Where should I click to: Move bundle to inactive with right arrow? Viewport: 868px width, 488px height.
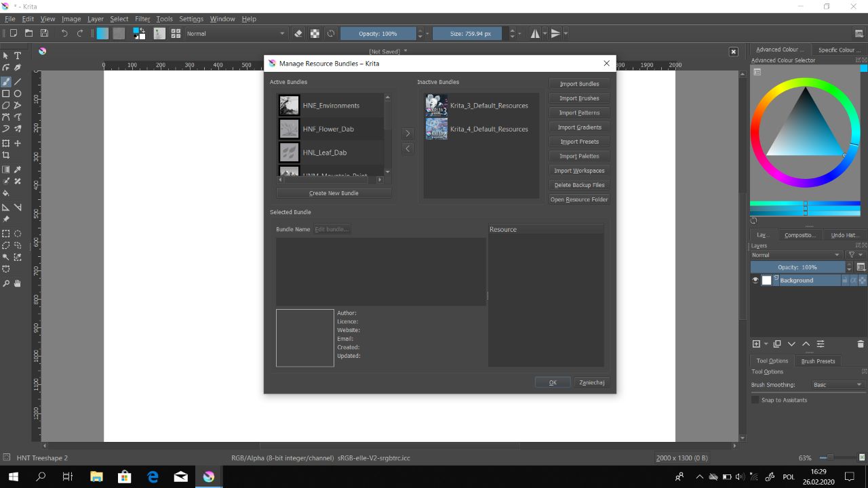tap(408, 134)
